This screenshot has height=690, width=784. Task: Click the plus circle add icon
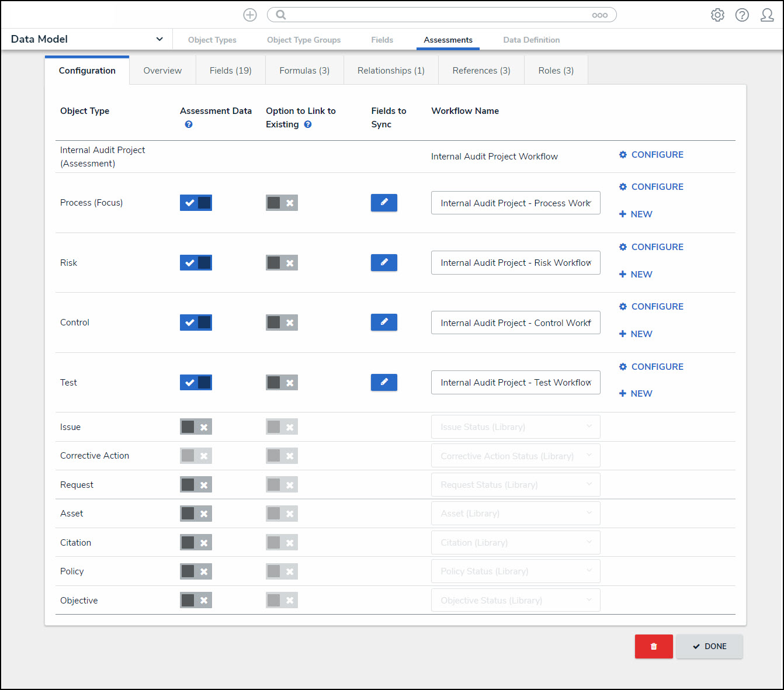point(250,15)
